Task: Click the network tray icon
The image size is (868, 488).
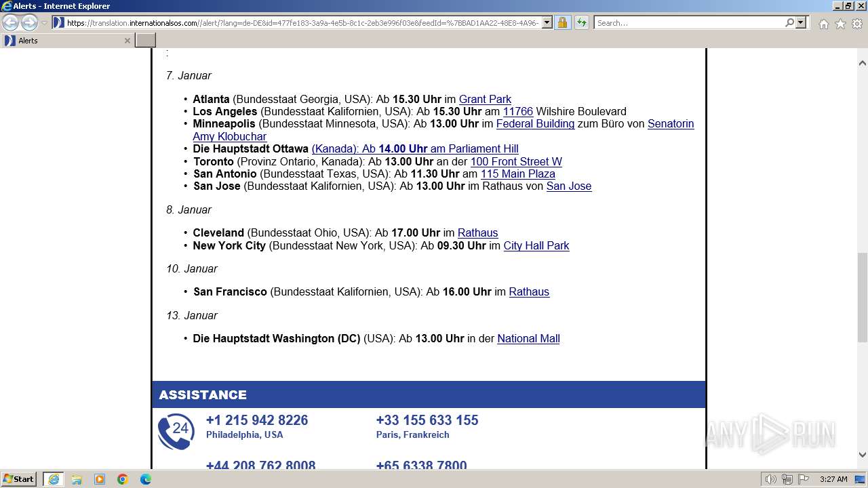Action: (787, 479)
